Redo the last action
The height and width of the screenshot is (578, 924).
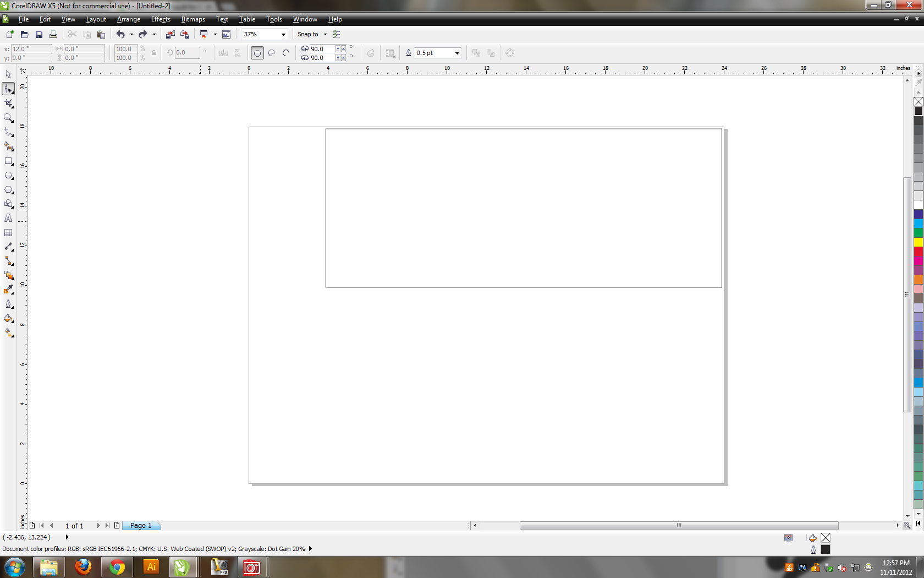143,34
